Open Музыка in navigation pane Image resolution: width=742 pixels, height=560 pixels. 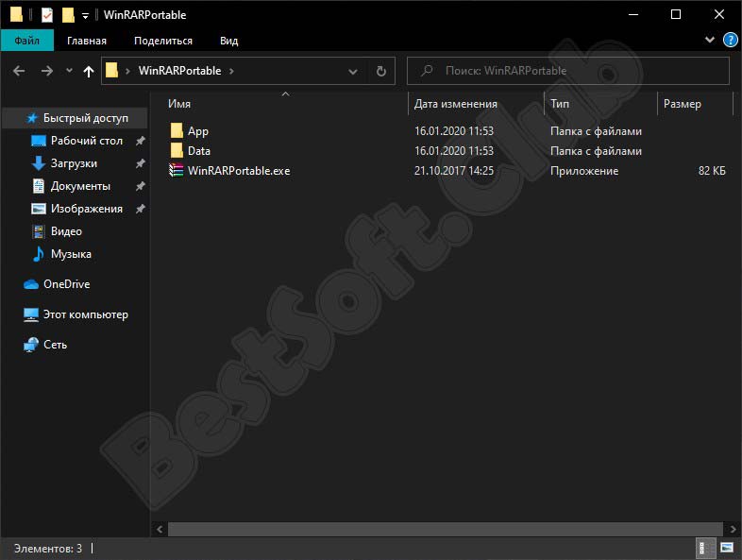pyautogui.click(x=71, y=254)
